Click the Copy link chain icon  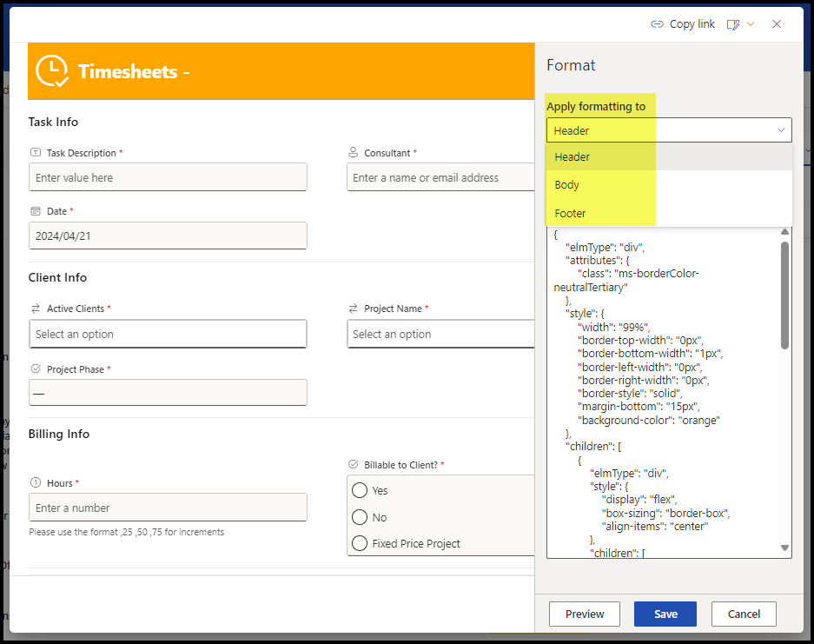point(657,24)
